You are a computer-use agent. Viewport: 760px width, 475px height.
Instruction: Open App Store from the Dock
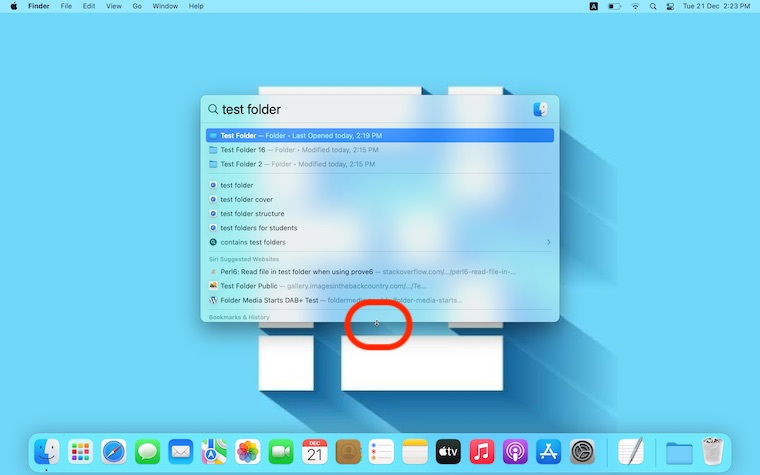[549, 452]
